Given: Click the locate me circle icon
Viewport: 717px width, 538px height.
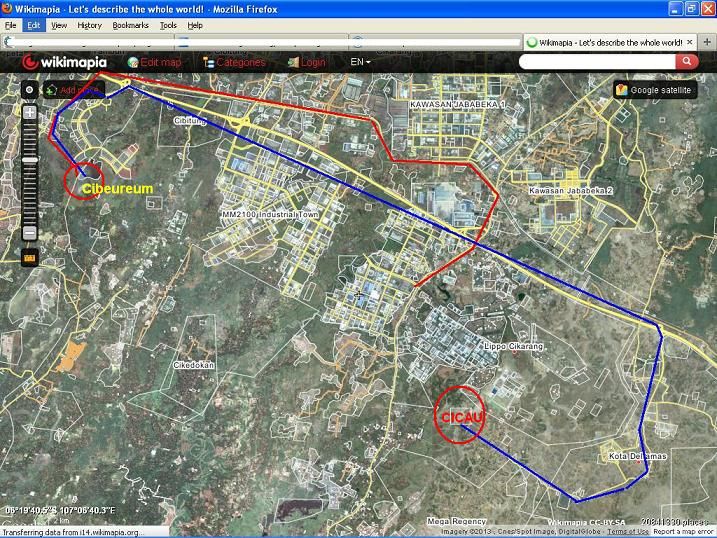Looking at the screenshot, I should (x=29, y=89).
